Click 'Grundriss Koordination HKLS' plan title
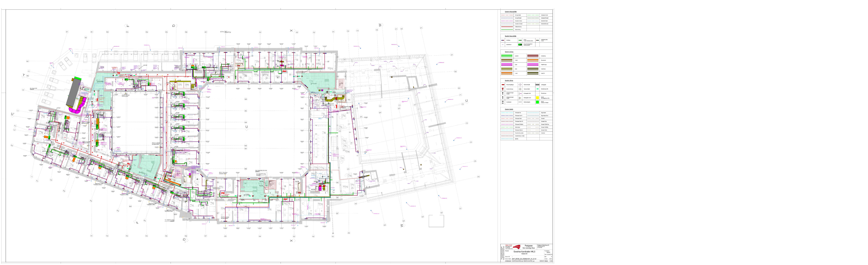868x265 pixels. [524, 252]
